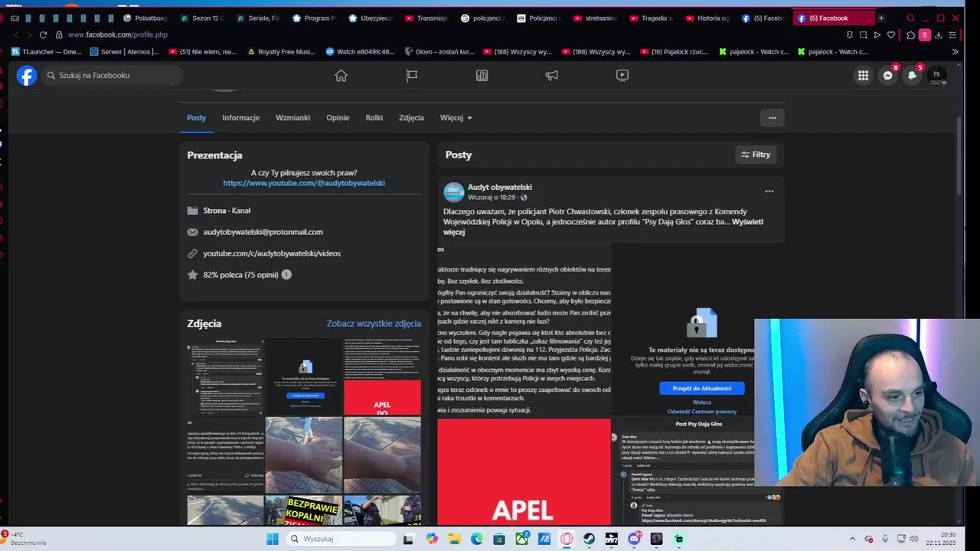The image size is (980, 551).
Task: Switch to the Zdjęcia tab
Action: [411, 118]
